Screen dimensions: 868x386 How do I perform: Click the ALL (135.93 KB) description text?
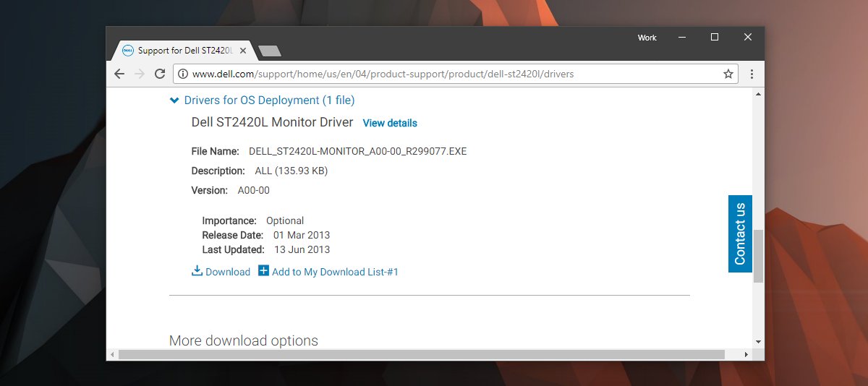(x=292, y=171)
